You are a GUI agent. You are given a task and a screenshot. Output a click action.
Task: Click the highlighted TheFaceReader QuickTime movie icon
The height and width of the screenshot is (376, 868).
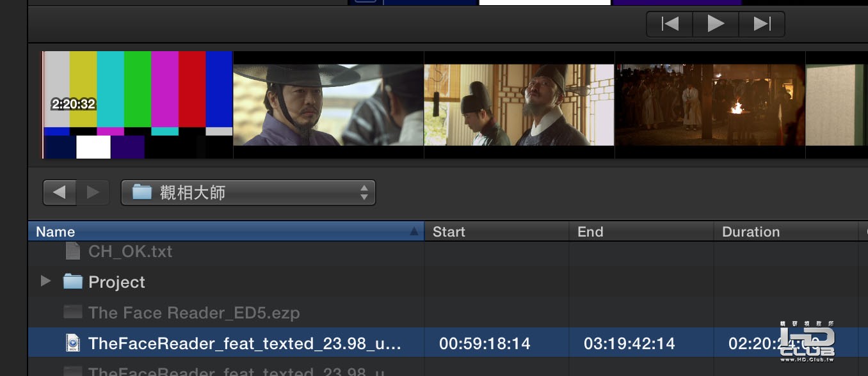(x=73, y=343)
